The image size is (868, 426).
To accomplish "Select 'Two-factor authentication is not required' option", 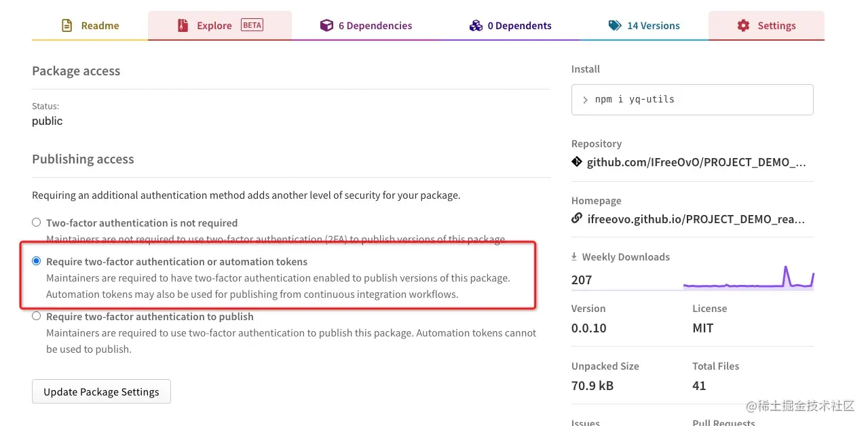I will point(37,222).
